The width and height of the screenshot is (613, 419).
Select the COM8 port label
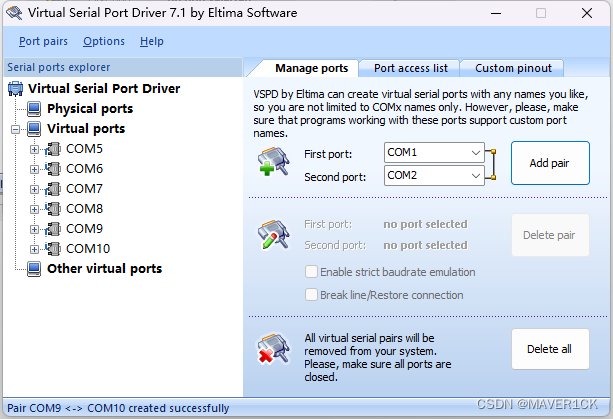click(84, 209)
